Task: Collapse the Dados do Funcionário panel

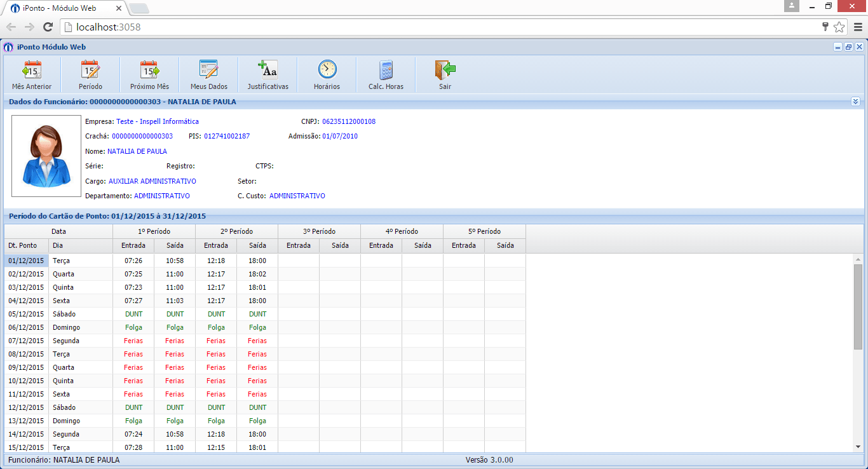Action: pos(855,102)
